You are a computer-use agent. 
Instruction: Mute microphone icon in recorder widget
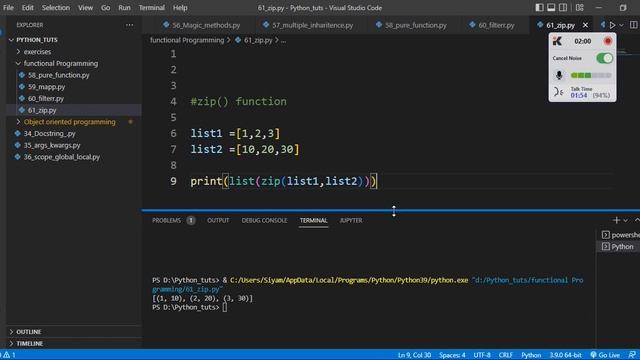pyautogui.click(x=559, y=75)
